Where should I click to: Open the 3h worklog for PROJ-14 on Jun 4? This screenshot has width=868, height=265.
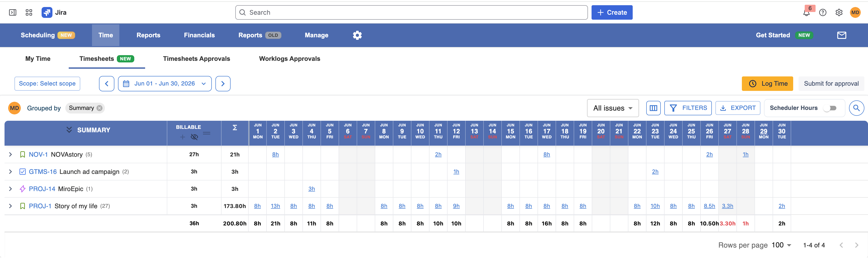(x=312, y=189)
